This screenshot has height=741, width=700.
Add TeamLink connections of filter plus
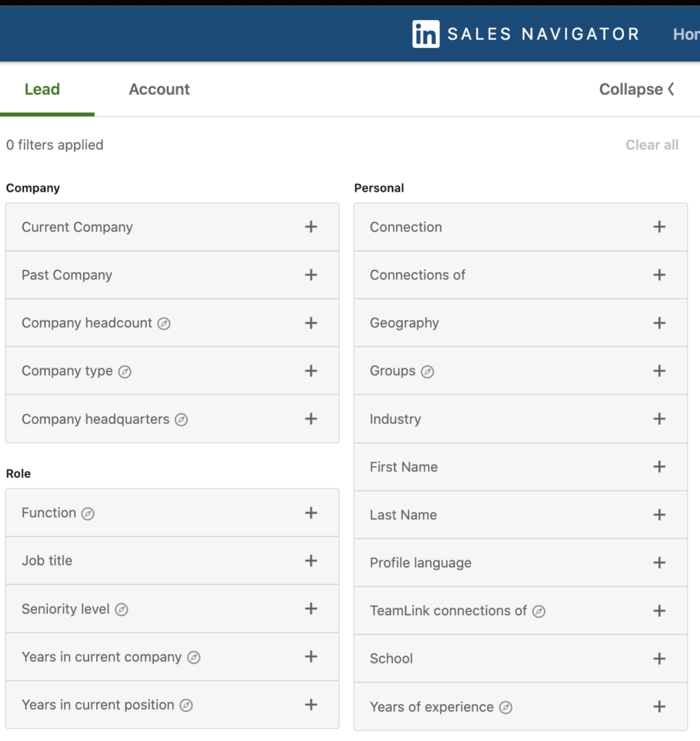(x=660, y=611)
